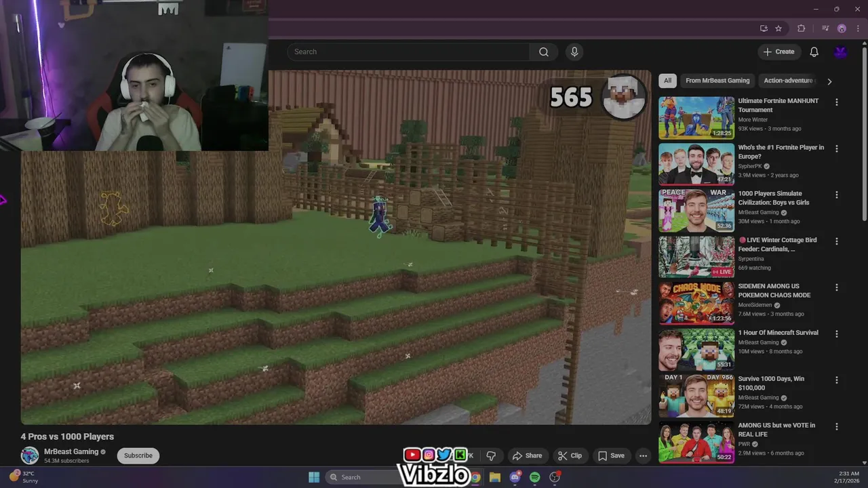The image size is (868, 488).
Task: Open the SypherPK Fortnite Player thumbnail
Action: coord(696,164)
